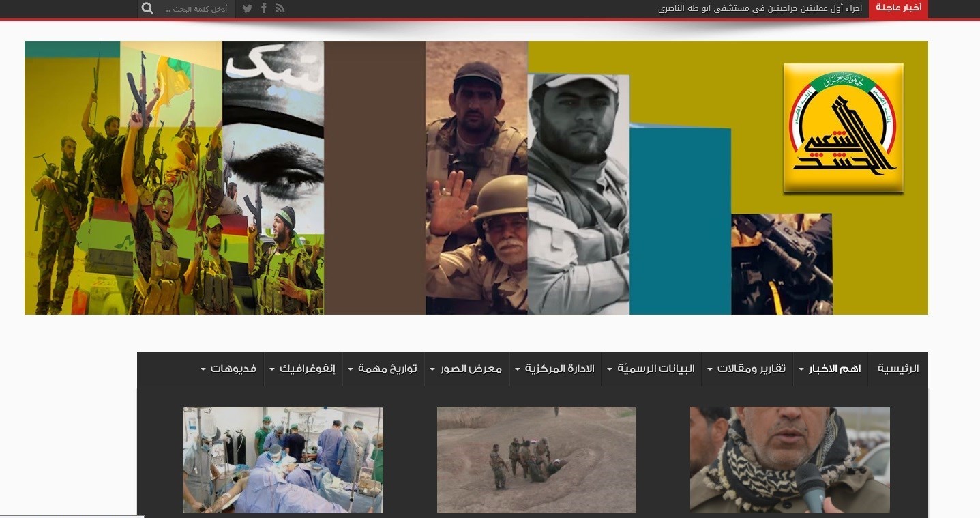Open the Twitter social icon
Screen dimensions: 980x518
247,8
